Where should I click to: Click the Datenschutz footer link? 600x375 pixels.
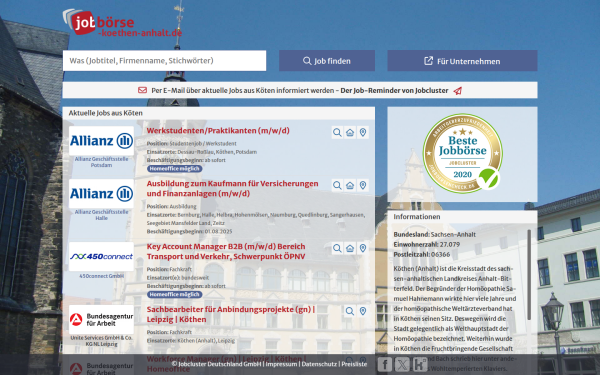coord(319,364)
